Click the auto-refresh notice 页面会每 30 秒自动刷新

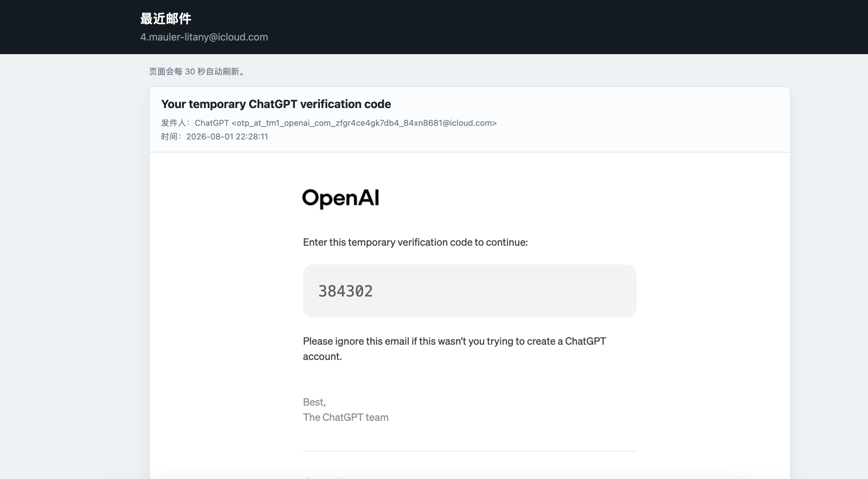click(x=197, y=71)
